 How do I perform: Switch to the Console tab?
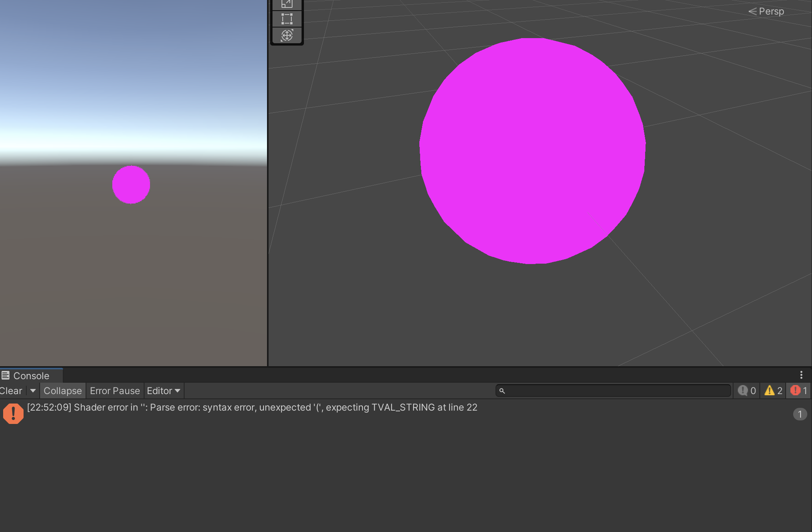click(31, 376)
